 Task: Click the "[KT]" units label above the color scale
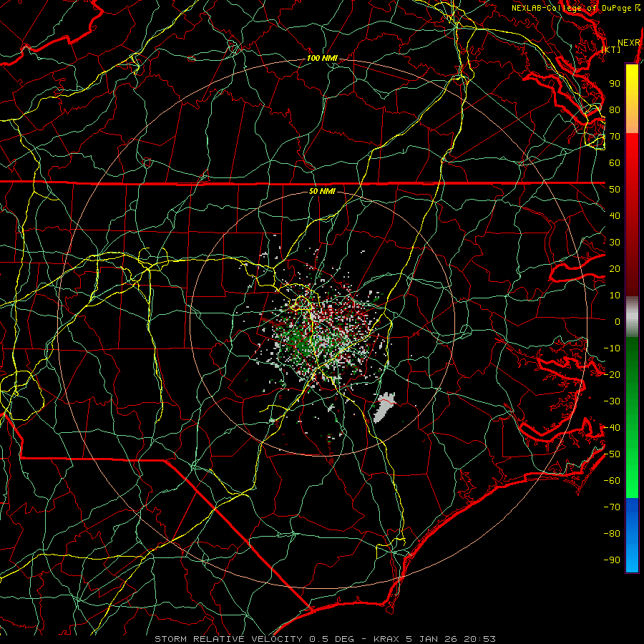click(x=611, y=49)
